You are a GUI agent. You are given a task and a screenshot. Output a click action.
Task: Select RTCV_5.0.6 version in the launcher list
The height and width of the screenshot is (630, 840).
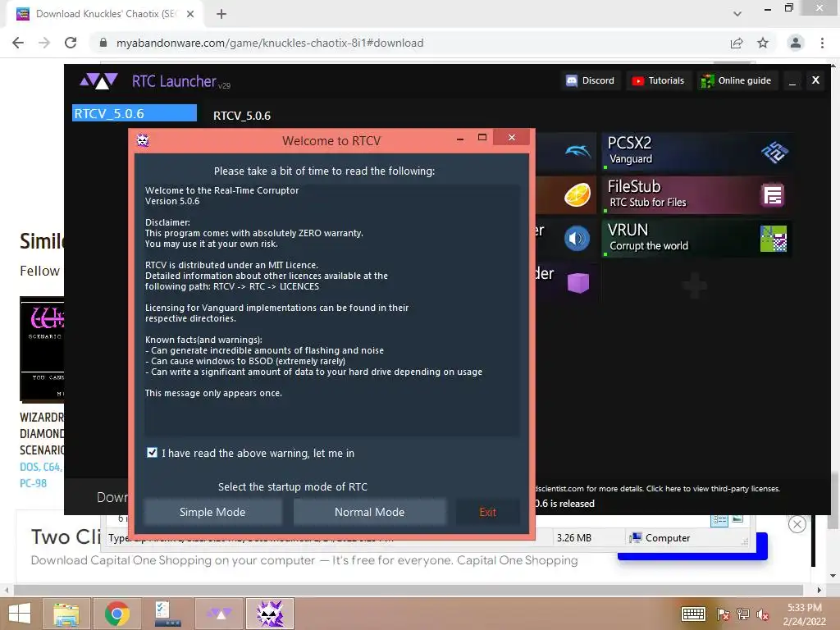135,113
